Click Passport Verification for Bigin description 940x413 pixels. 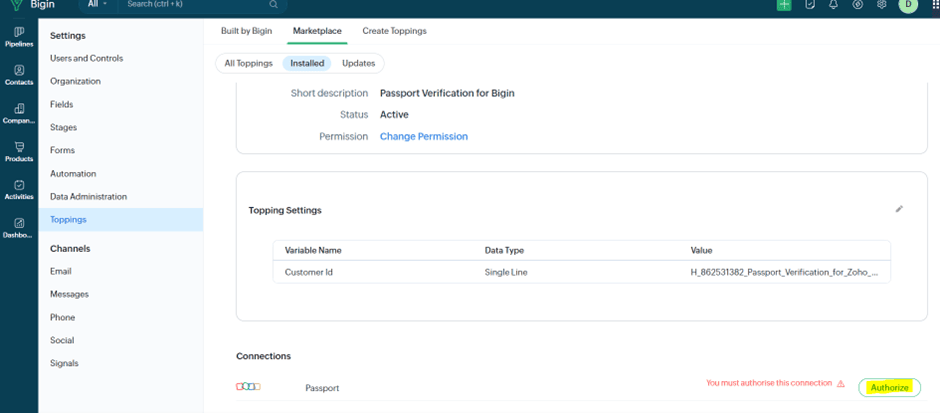click(x=447, y=93)
